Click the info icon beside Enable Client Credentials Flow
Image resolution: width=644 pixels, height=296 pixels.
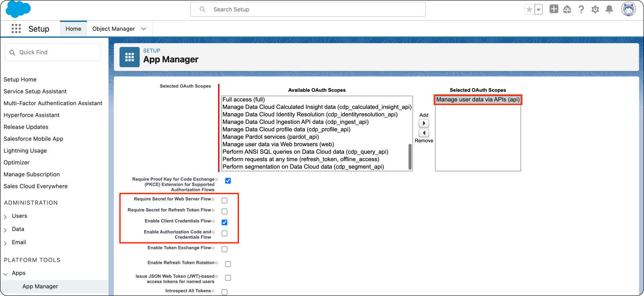point(213,221)
